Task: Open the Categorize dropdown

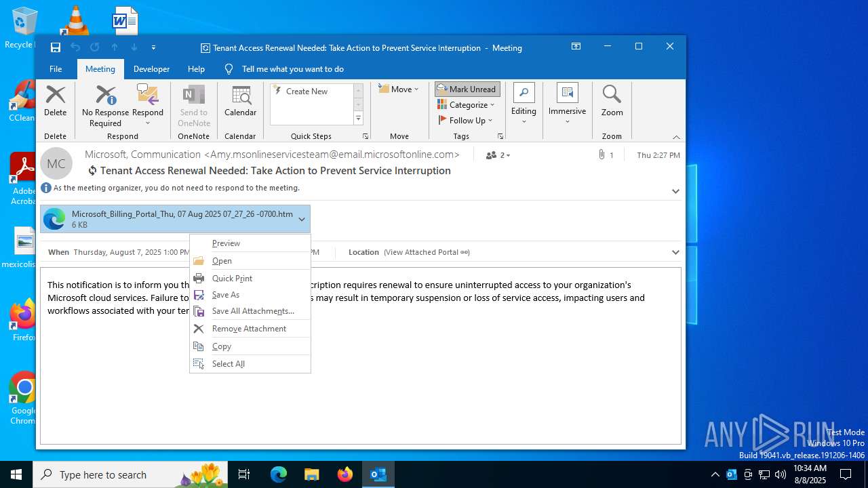Action: click(466, 105)
